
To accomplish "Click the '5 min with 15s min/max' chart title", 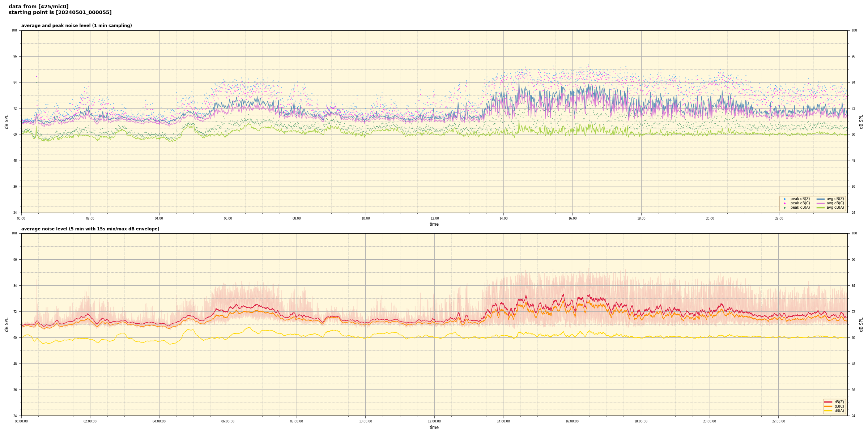I will pyautogui.click(x=90, y=229).
